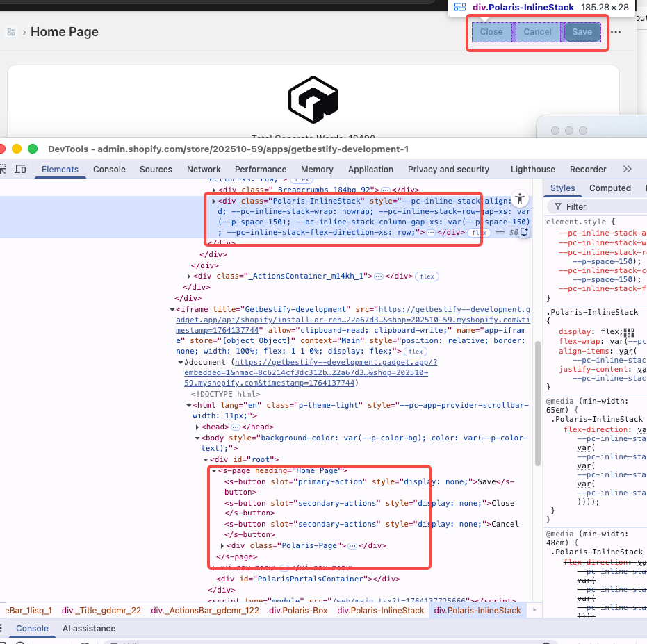The image size is (647, 644).
Task: Click the element.style rule selector
Action: (576, 222)
